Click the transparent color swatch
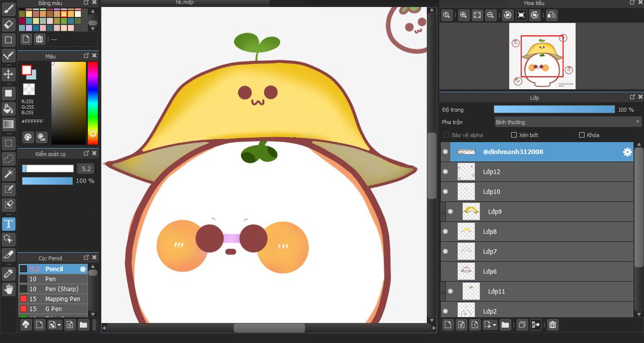This screenshot has width=644, height=343. [29, 89]
